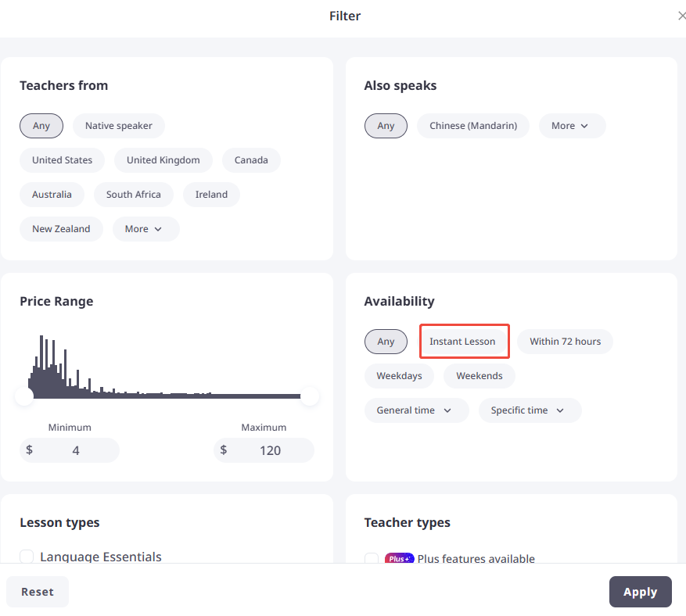Click the minimum price slider handle
Screen dimensions: 686x616
pos(25,396)
